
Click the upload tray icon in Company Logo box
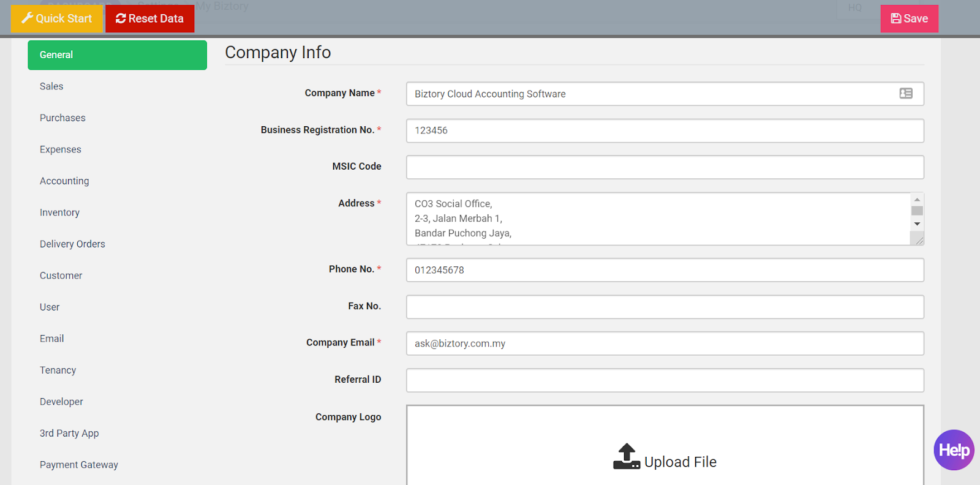pos(627,457)
